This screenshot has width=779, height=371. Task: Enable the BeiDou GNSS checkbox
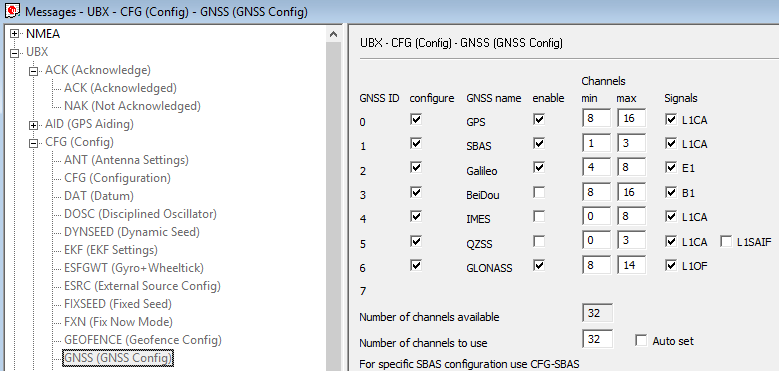coord(539,192)
